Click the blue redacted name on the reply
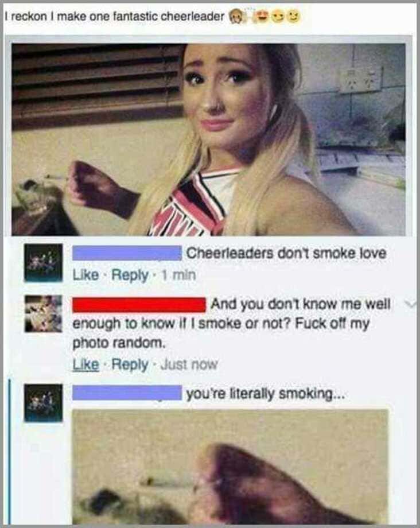Screen dimensions: 420x528 [x=127, y=393]
